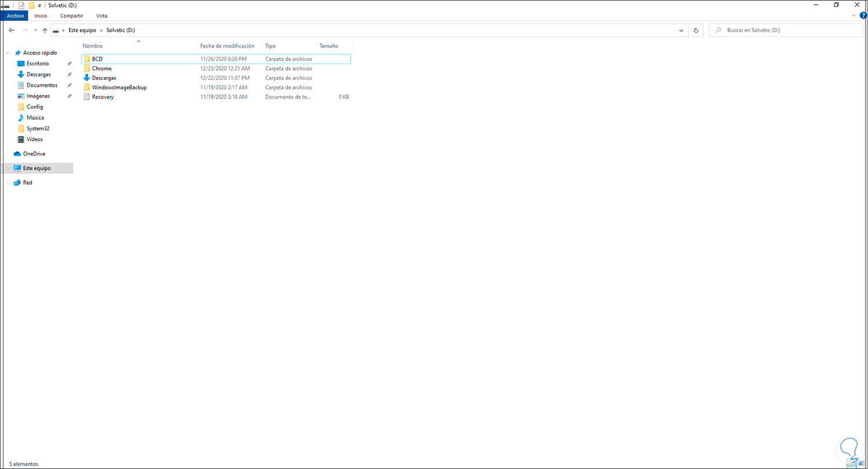
Task: Click the OneDrive cloud icon in the sidebar
Action: click(16, 153)
